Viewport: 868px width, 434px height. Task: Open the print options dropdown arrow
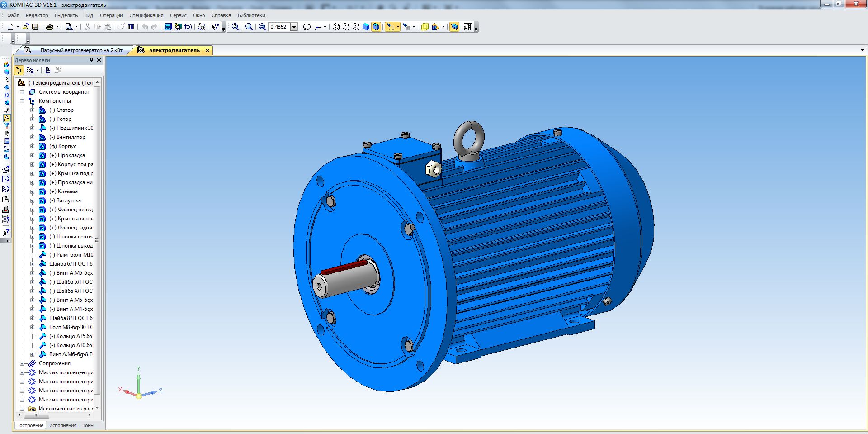pos(57,27)
